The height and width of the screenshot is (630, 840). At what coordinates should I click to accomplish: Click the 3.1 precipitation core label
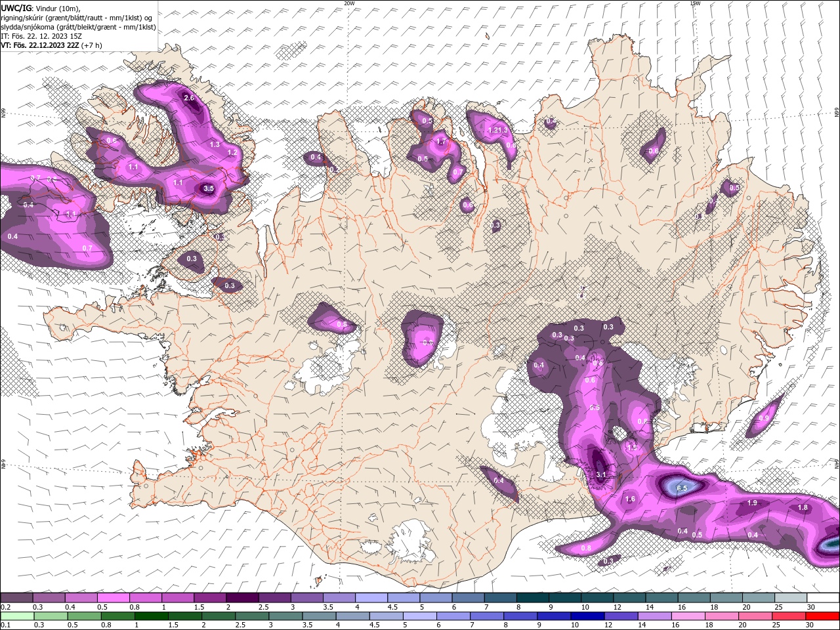(600, 474)
